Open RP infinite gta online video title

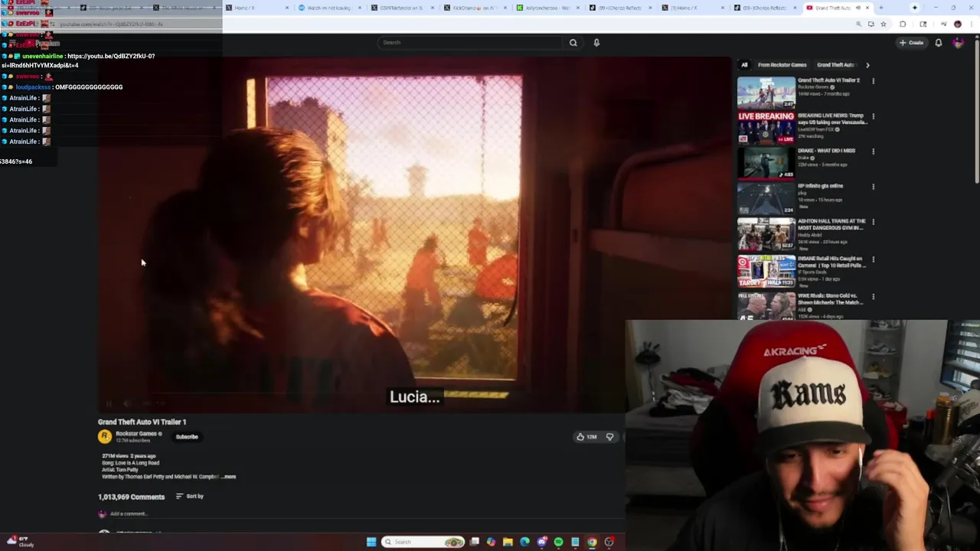820,186
